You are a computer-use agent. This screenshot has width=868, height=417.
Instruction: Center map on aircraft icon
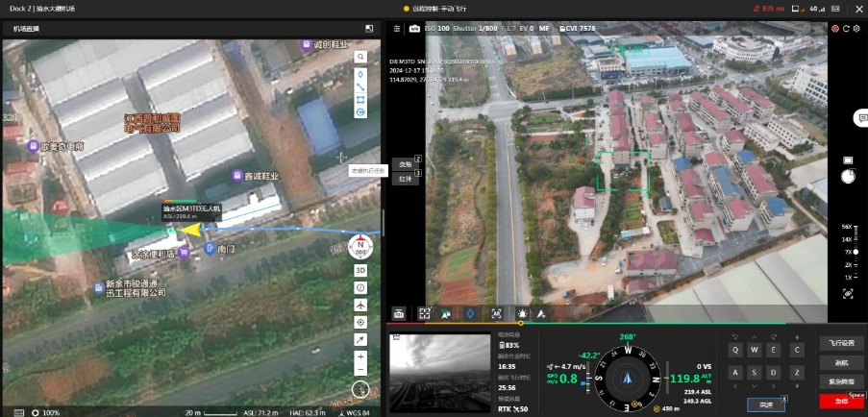coord(360,305)
